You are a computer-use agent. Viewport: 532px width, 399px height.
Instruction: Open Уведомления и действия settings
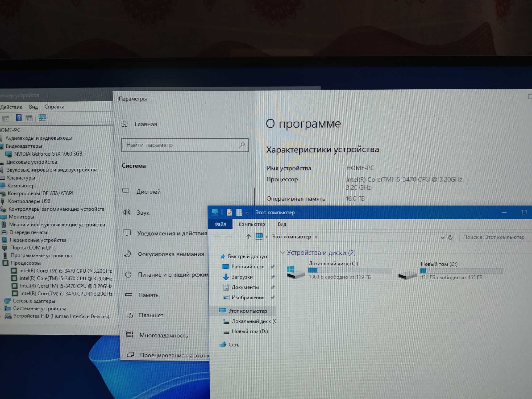coord(172,233)
